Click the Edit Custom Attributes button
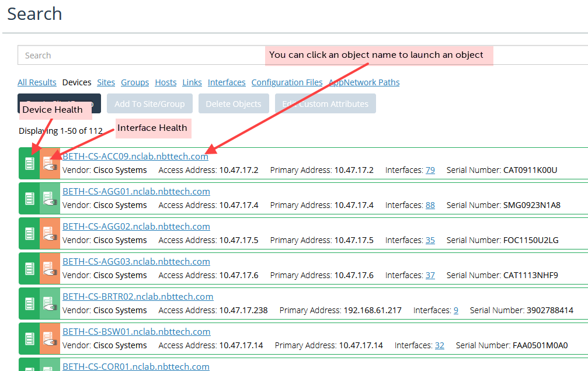Image resolution: width=588 pixels, height=371 pixels. coord(325,104)
